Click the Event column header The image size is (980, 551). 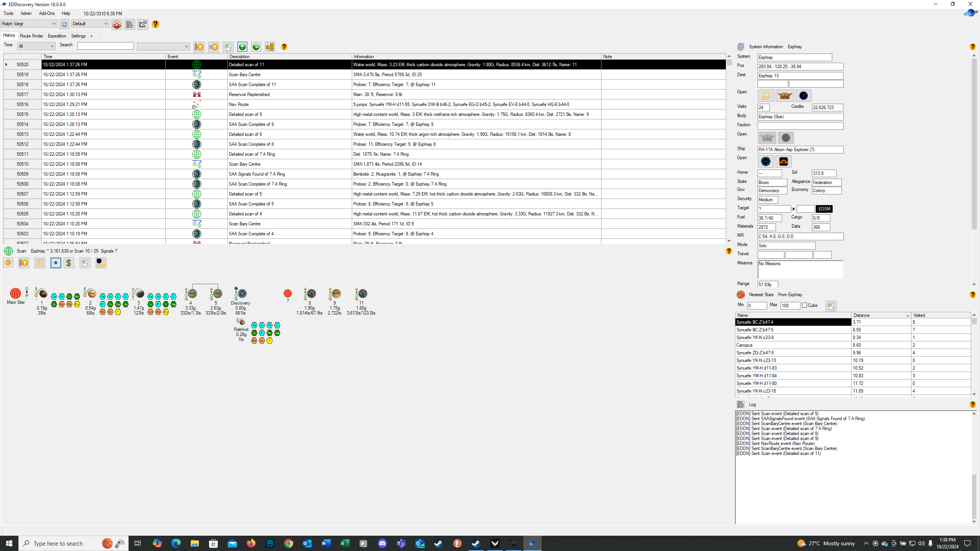[196, 57]
